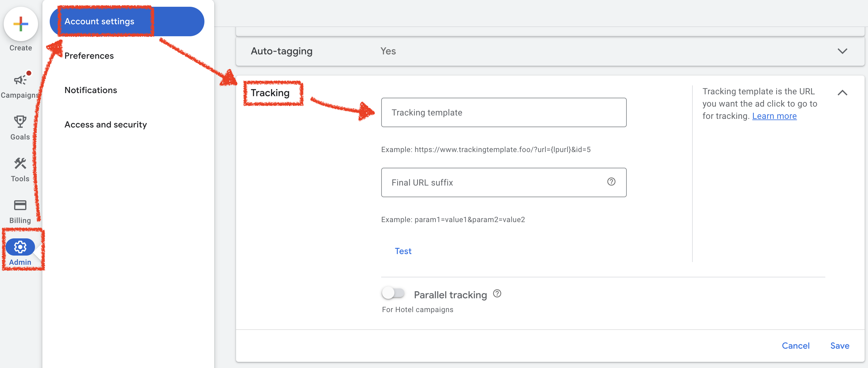Viewport: 868px width, 368px height.
Task: Go to Notifications menu item
Action: pos(91,90)
